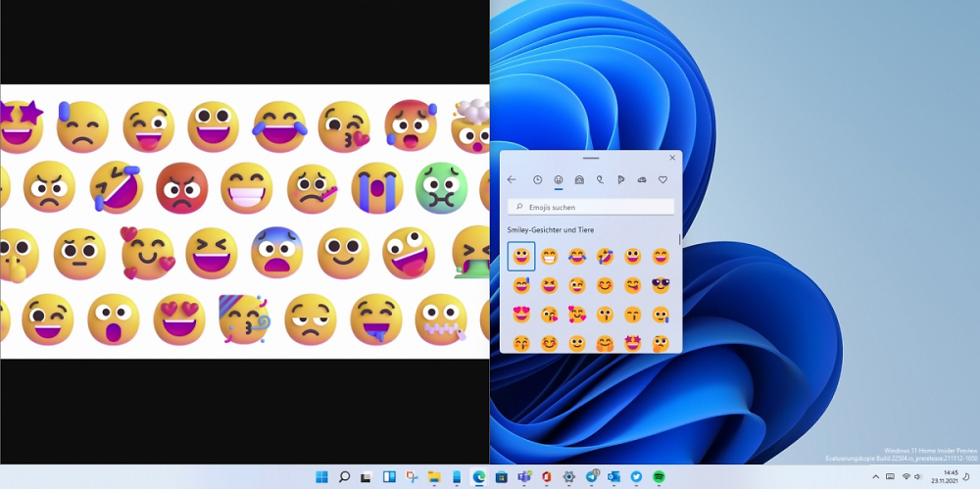Screen dimensions: 980x489
Task: Insert the winking face emoji in picker
Action: (x=577, y=286)
